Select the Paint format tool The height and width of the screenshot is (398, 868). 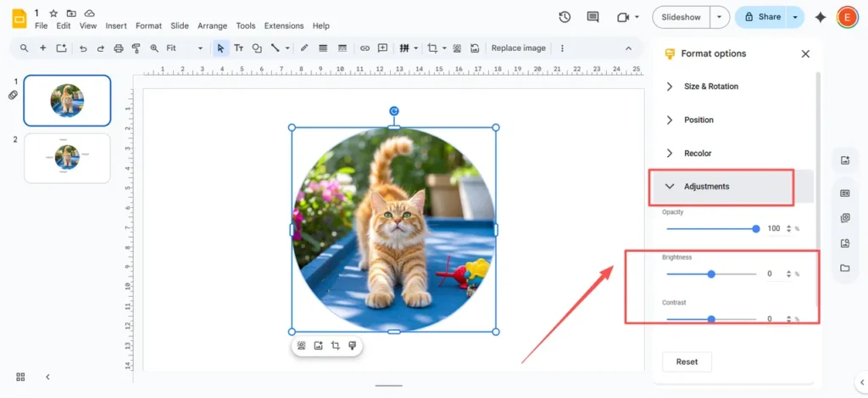136,48
